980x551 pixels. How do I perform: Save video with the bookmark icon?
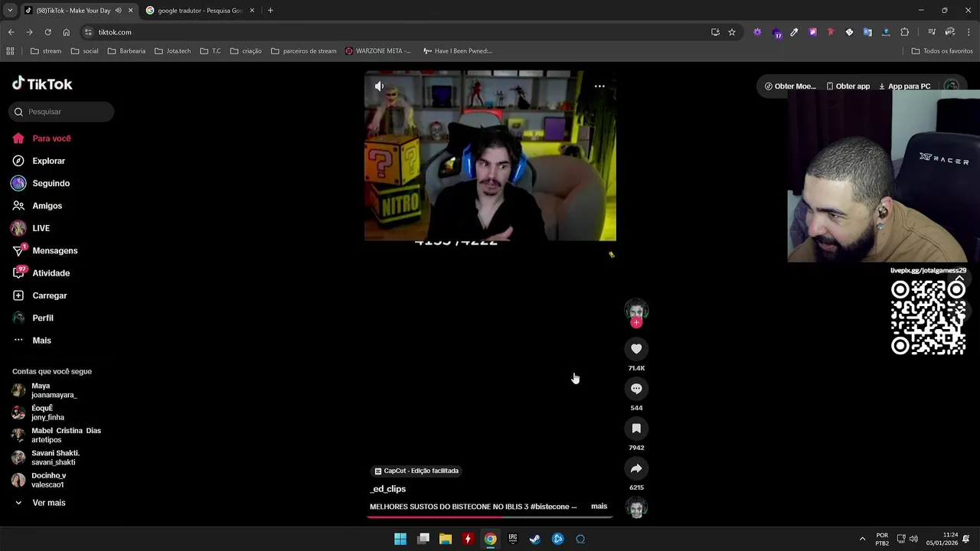pyautogui.click(x=636, y=429)
